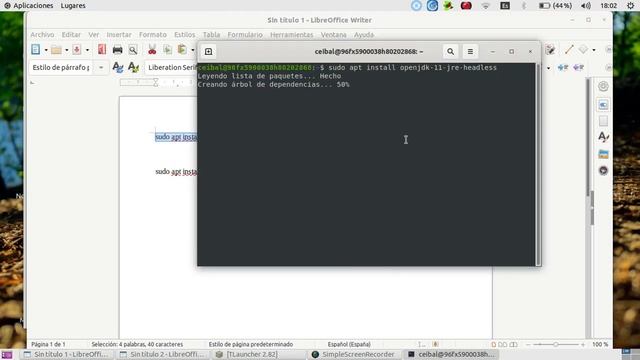Switch to Sin título 2 taskbar window
Viewport: 640px width, 360px height.
coord(162,354)
